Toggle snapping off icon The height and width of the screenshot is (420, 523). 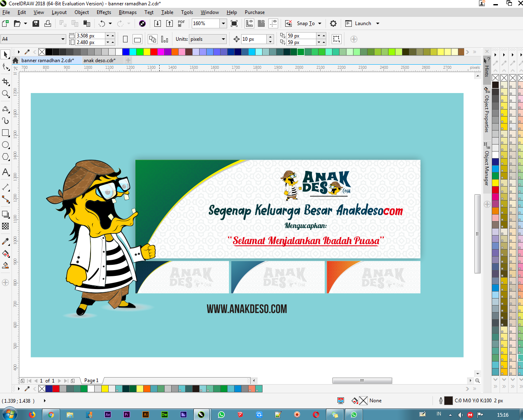[x=288, y=23]
